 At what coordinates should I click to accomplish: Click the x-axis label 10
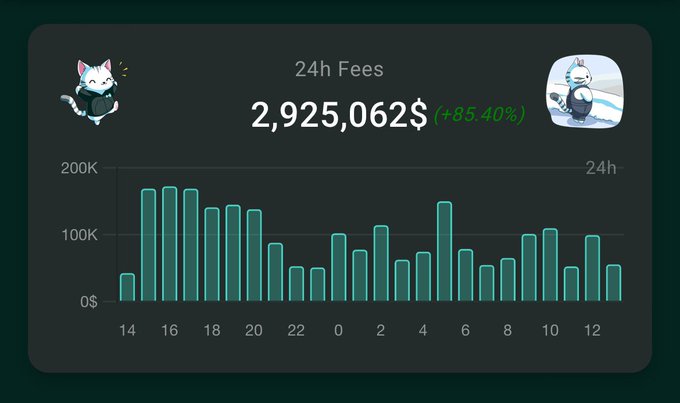coord(550,331)
